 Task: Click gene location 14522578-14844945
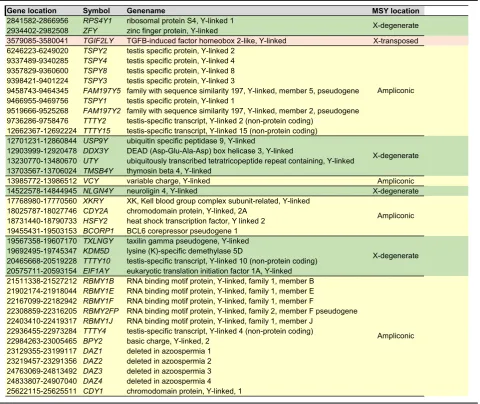pyautogui.click(x=42, y=191)
